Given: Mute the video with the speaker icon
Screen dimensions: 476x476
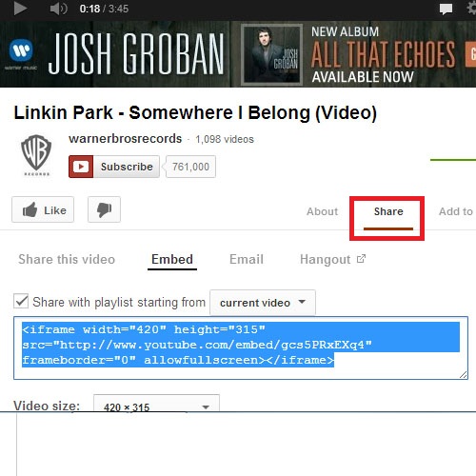Looking at the screenshot, I should pos(58,9).
